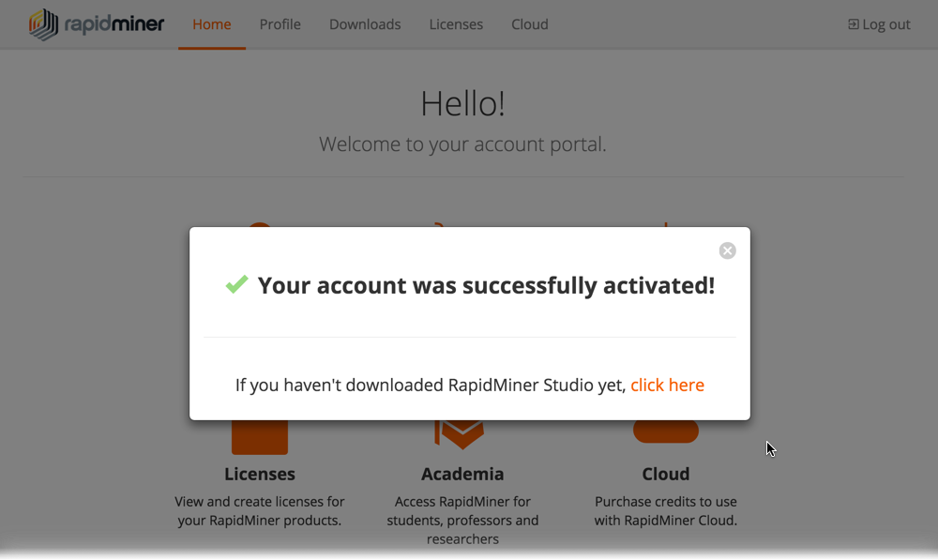
Task: Click the 'Licenses' heading text
Action: [x=260, y=474]
